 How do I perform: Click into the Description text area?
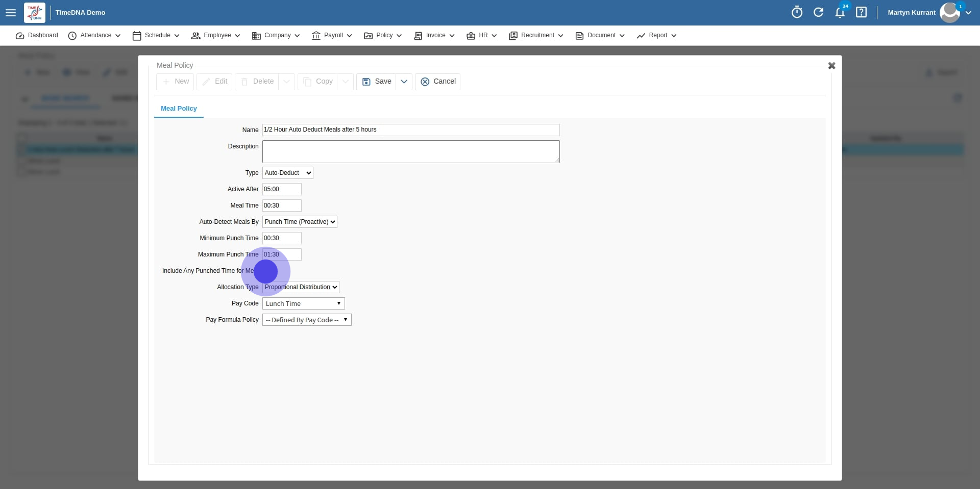point(410,152)
